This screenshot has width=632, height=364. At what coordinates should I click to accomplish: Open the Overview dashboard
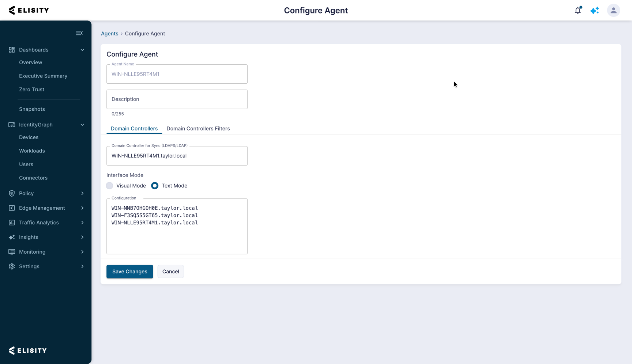31,62
